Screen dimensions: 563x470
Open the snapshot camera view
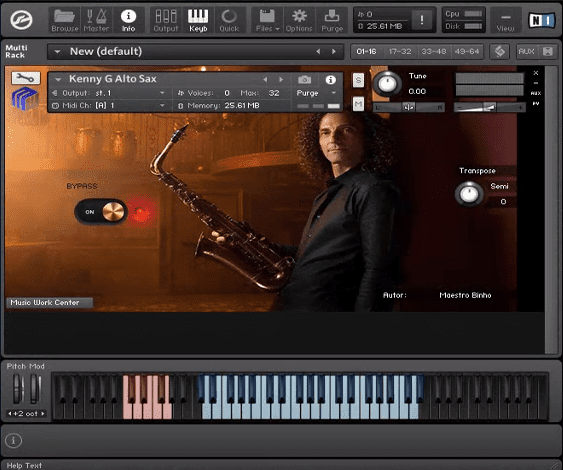pyautogui.click(x=304, y=79)
